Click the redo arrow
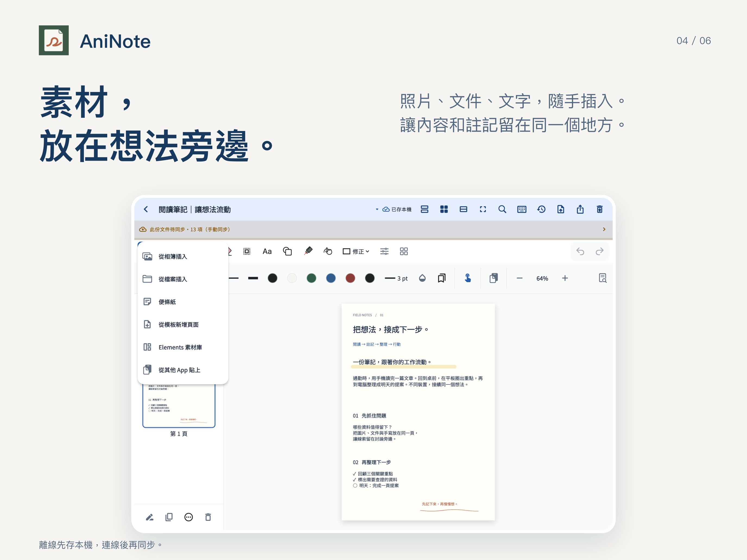 point(600,252)
